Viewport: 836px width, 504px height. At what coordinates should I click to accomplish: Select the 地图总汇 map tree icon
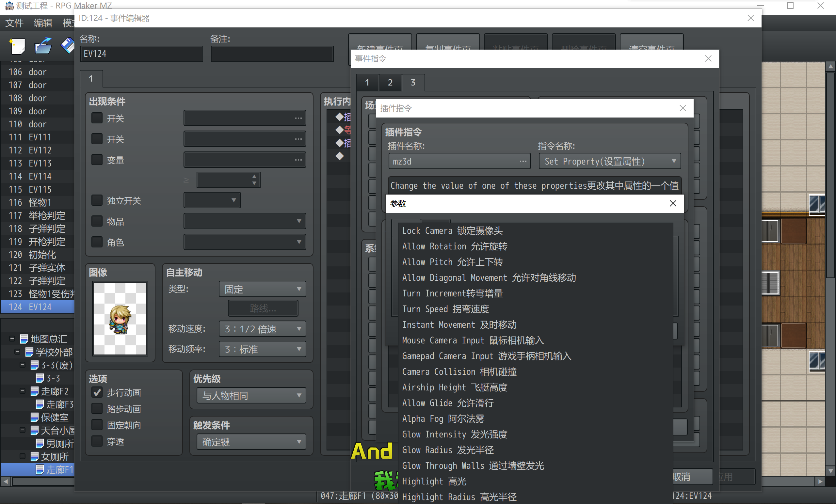(x=24, y=339)
